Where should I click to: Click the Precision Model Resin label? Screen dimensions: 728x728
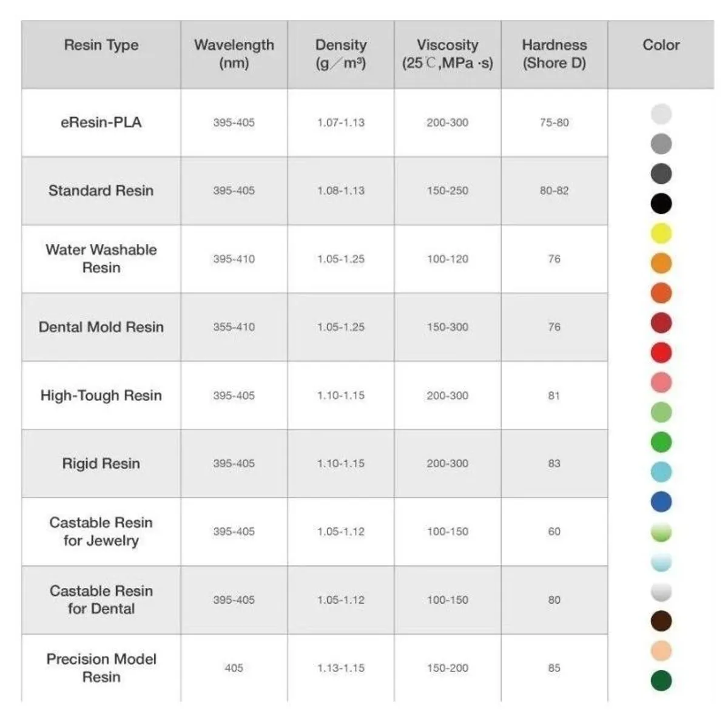pyautogui.click(x=101, y=668)
